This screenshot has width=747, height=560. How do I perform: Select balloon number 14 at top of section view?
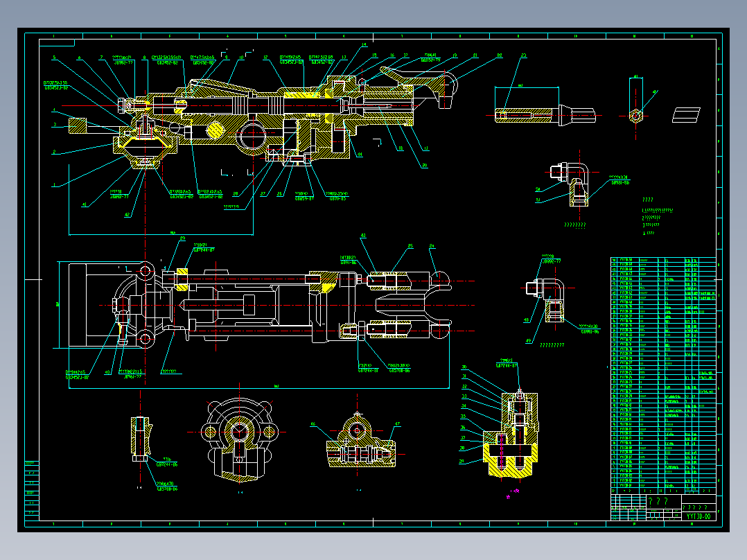pos(364,45)
